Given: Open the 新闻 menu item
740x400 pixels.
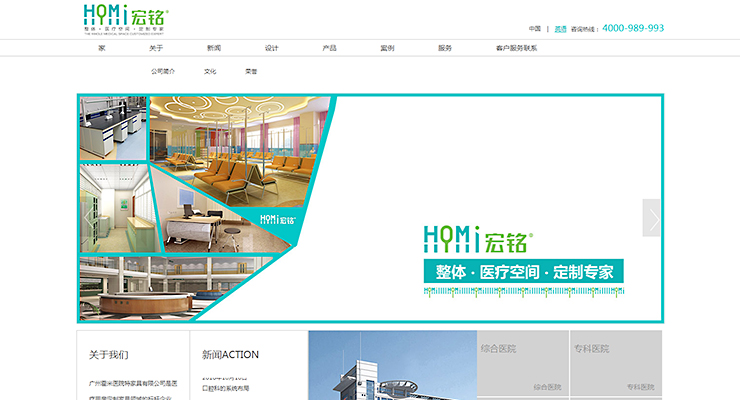Looking at the screenshot, I should [x=214, y=48].
